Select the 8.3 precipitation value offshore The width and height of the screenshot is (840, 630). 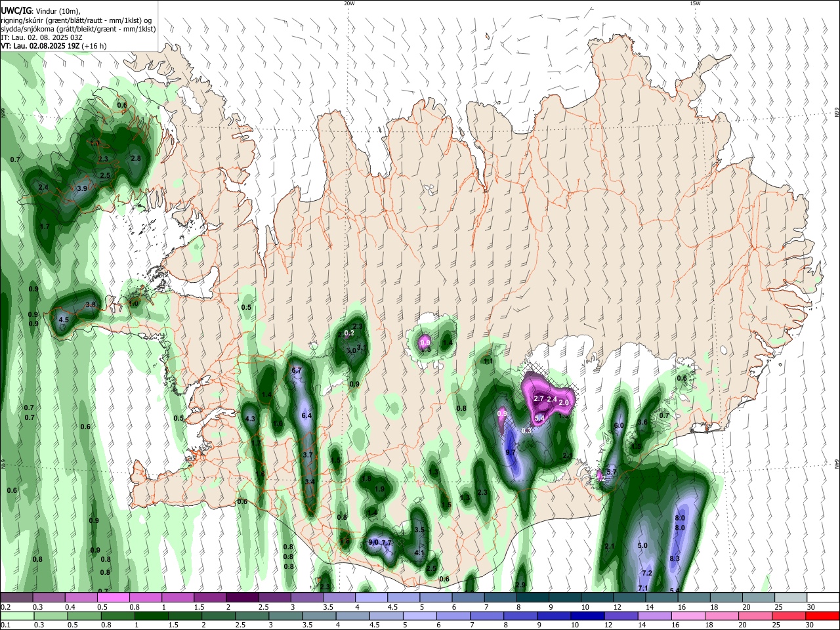[675, 558]
